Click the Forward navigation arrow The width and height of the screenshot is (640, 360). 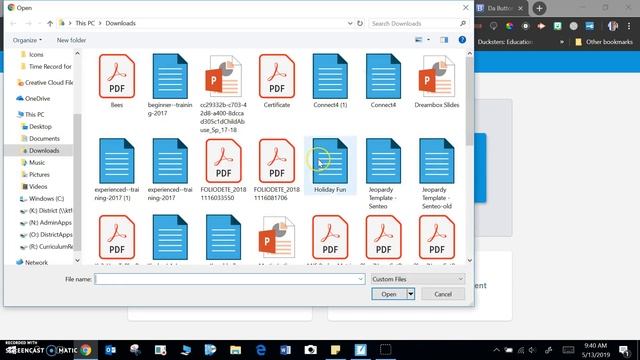tap(28, 23)
